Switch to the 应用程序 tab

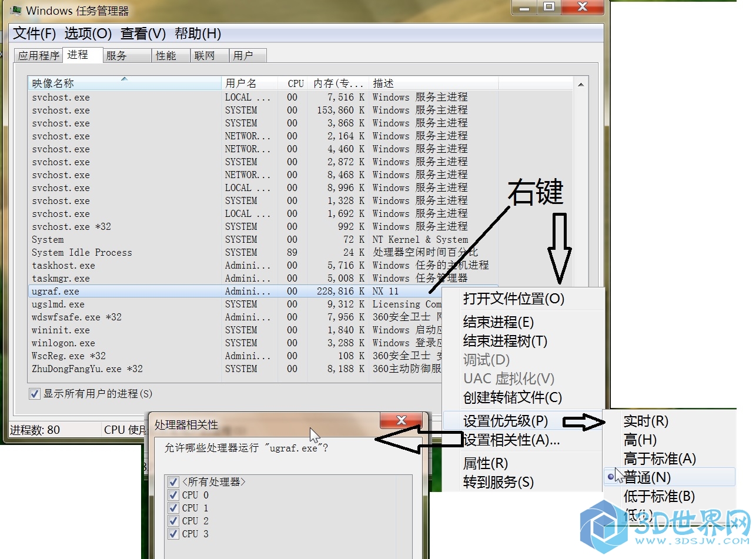click(x=39, y=56)
